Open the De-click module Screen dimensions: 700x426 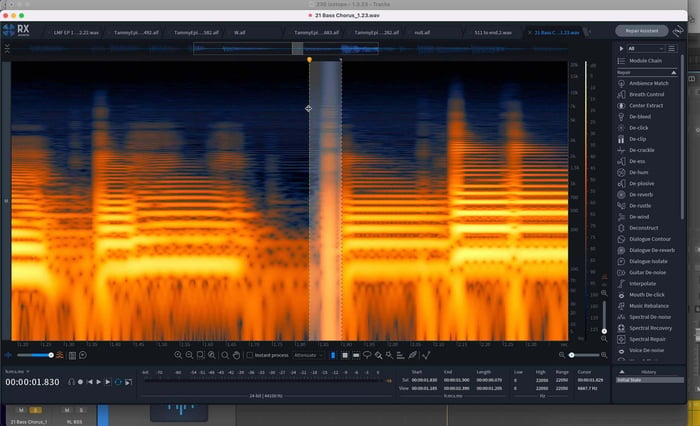click(638, 128)
